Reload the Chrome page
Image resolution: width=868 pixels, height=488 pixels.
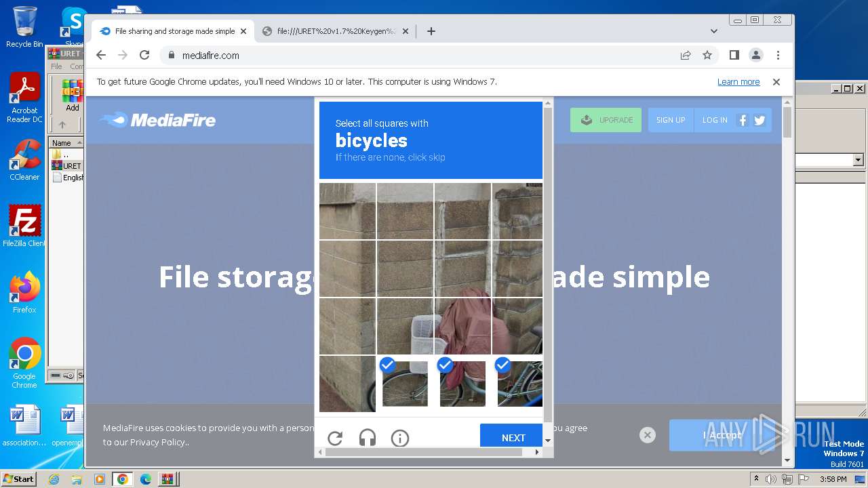tap(144, 55)
